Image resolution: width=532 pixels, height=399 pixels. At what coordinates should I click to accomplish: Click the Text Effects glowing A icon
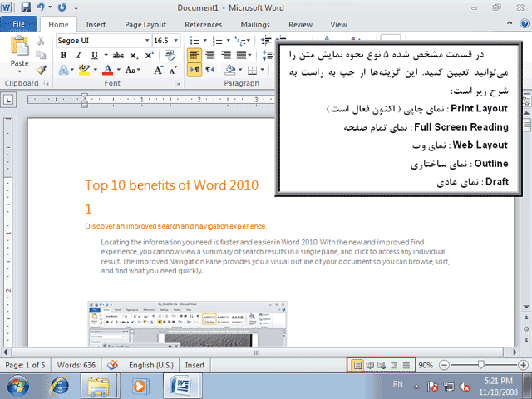(64, 70)
